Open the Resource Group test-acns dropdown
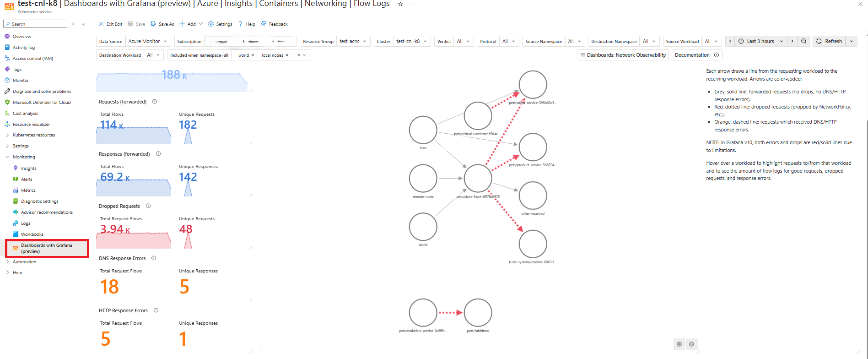 pyautogui.click(x=353, y=41)
